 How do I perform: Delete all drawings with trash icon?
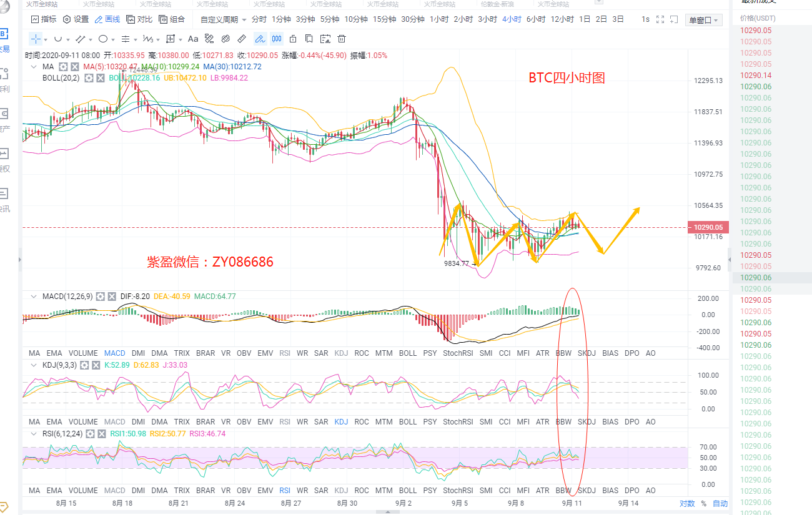(x=342, y=39)
